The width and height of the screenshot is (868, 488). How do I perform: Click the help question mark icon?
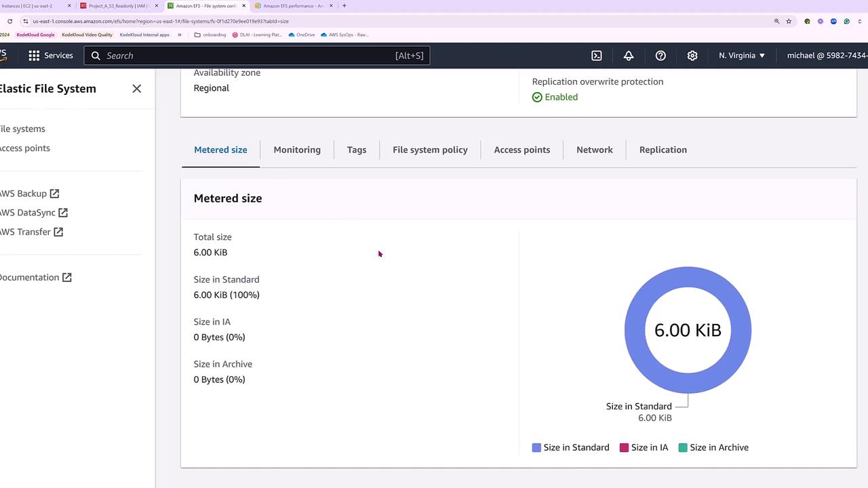[x=660, y=56]
